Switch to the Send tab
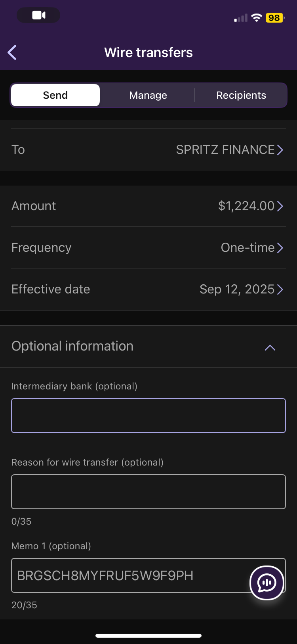The image size is (297, 644). click(55, 95)
